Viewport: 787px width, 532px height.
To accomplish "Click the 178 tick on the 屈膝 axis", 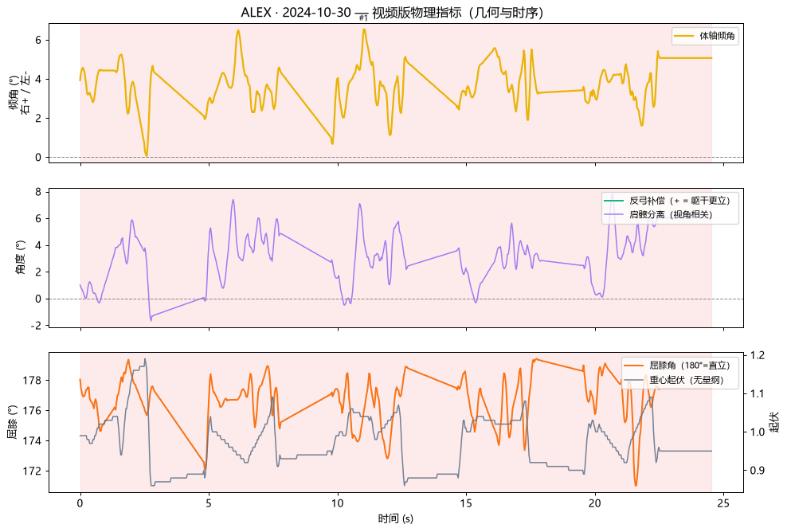I will tap(32, 381).
